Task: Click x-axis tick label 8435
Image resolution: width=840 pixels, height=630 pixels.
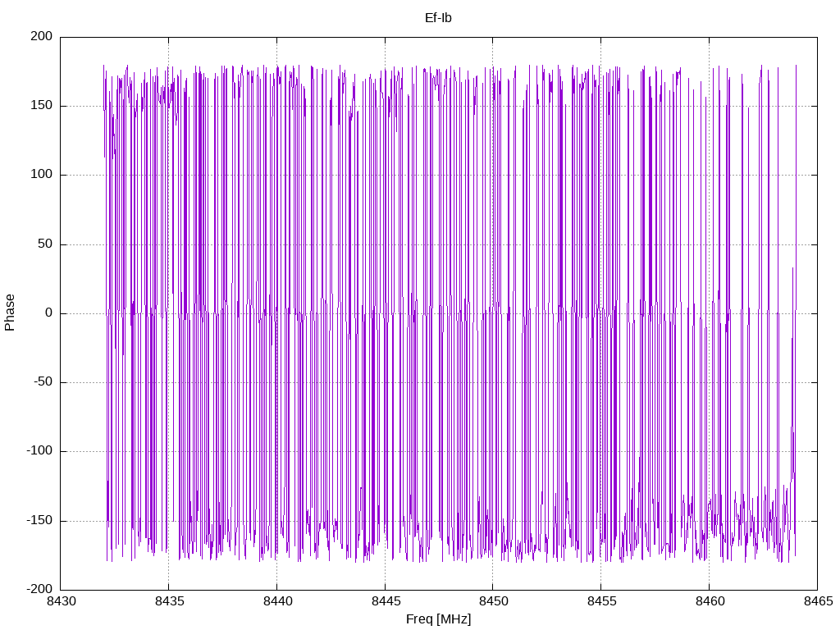Action: (x=169, y=601)
